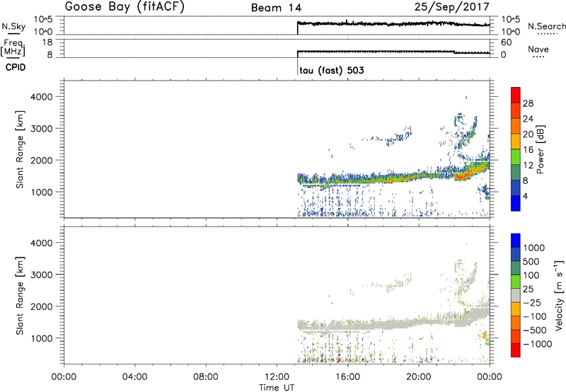Click the '12:00' time tick label
Viewport: 566px width, 392px height.
[277, 377]
